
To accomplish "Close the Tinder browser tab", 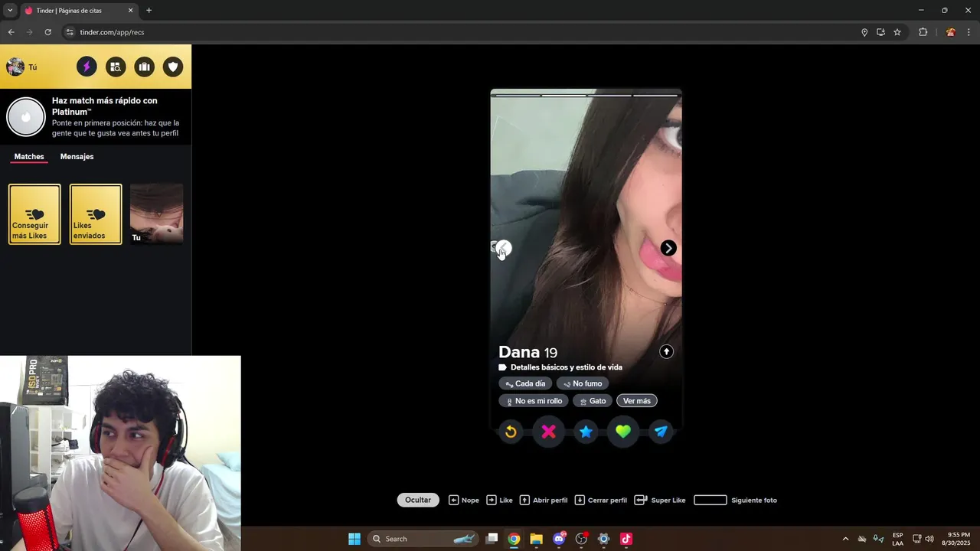I will tap(130, 11).
